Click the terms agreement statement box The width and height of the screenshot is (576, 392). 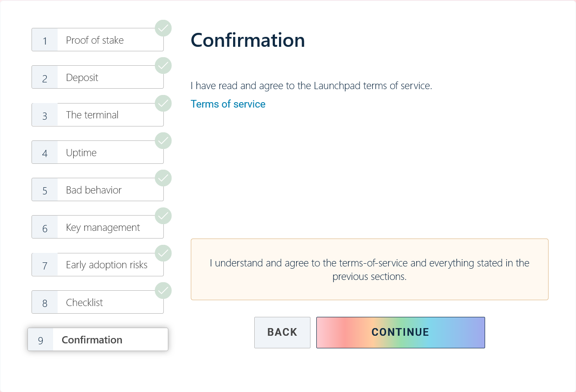(369, 270)
